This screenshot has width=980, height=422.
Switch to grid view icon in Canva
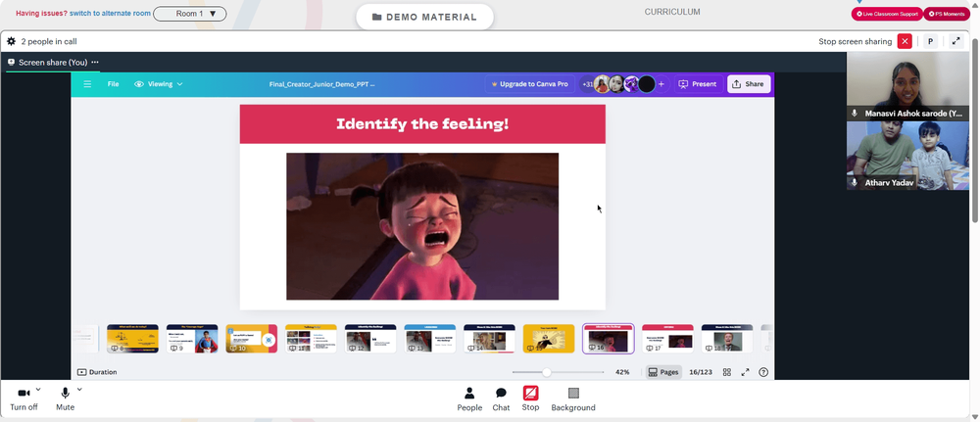[727, 372]
